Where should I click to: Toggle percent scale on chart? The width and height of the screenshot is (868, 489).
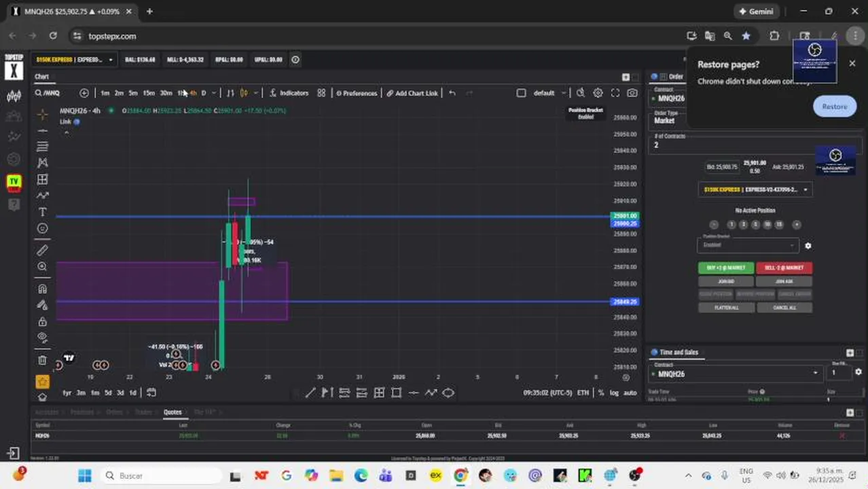[x=601, y=393]
